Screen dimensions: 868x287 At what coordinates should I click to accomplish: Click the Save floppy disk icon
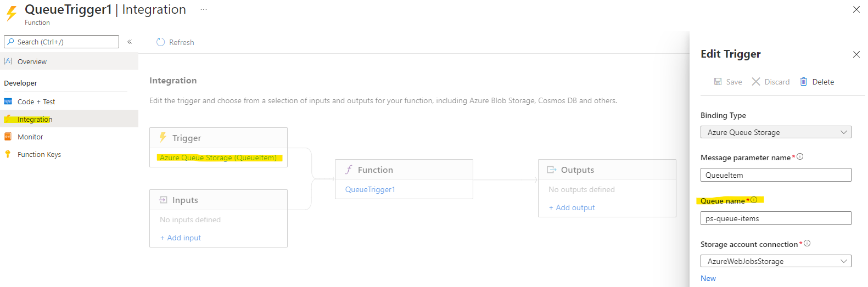(x=718, y=82)
